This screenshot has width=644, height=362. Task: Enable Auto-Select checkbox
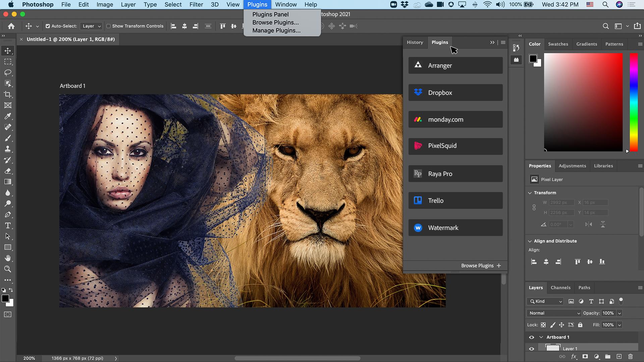pyautogui.click(x=48, y=26)
